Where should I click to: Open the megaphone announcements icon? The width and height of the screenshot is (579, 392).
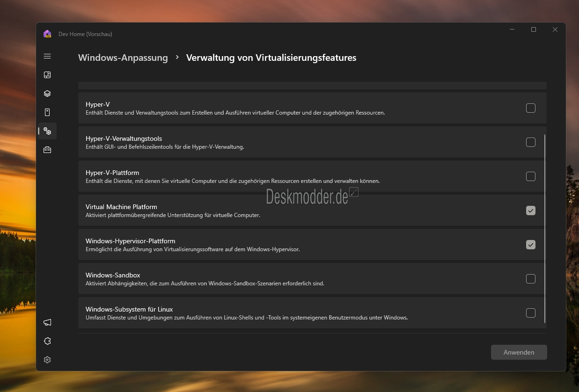pos(47,322)
